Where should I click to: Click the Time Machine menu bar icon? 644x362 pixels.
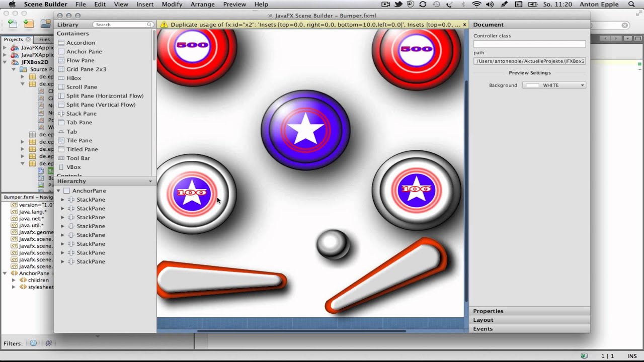(x=436, y=5)
